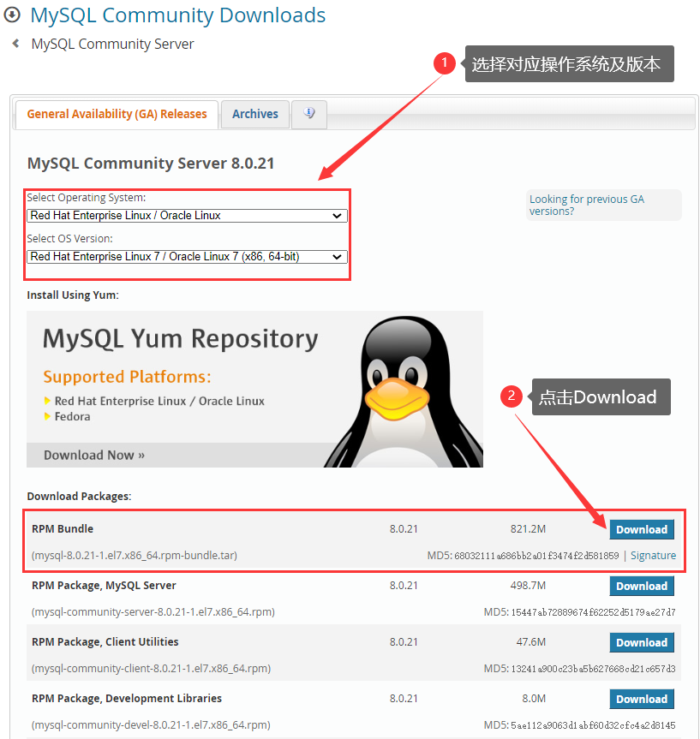Click filename mysql-community-client-8.0.21-1.el7.x86_64.rpm
The image size is (700, 739).
tap(151, 668)
